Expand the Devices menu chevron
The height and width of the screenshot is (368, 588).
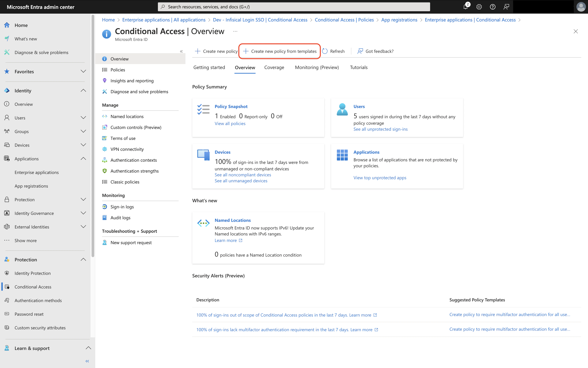[x=83, y=145]
